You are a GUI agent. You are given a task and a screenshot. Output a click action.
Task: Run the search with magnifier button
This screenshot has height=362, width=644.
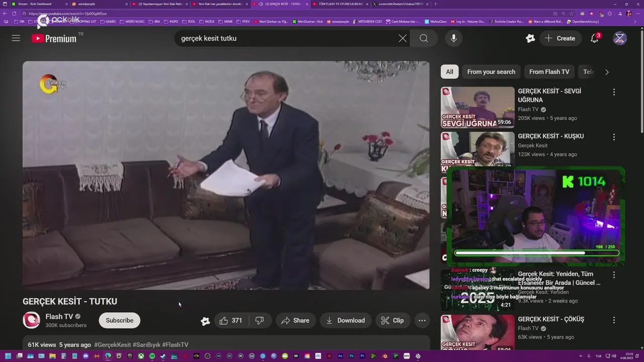pyautogui.click(x=424, y=38)
